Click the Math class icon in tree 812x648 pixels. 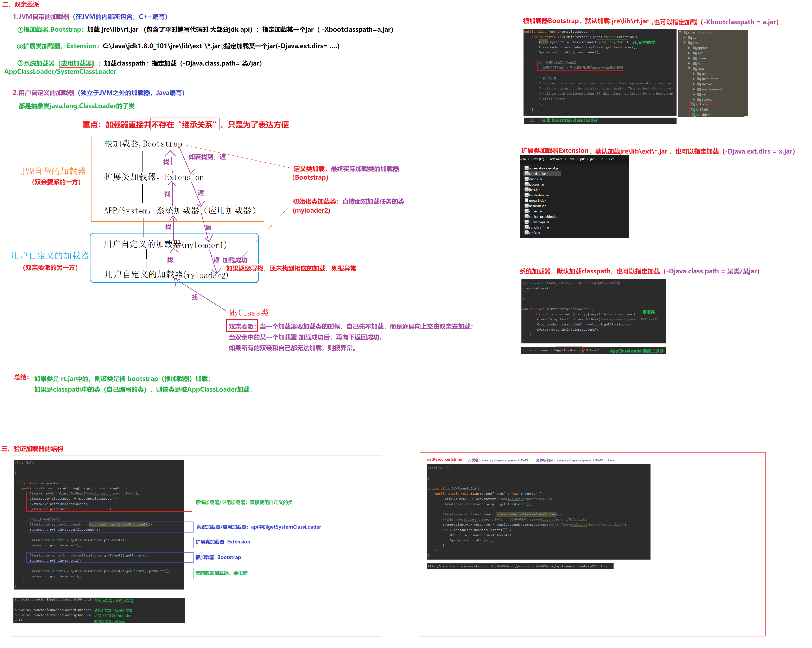coord(693,110)
